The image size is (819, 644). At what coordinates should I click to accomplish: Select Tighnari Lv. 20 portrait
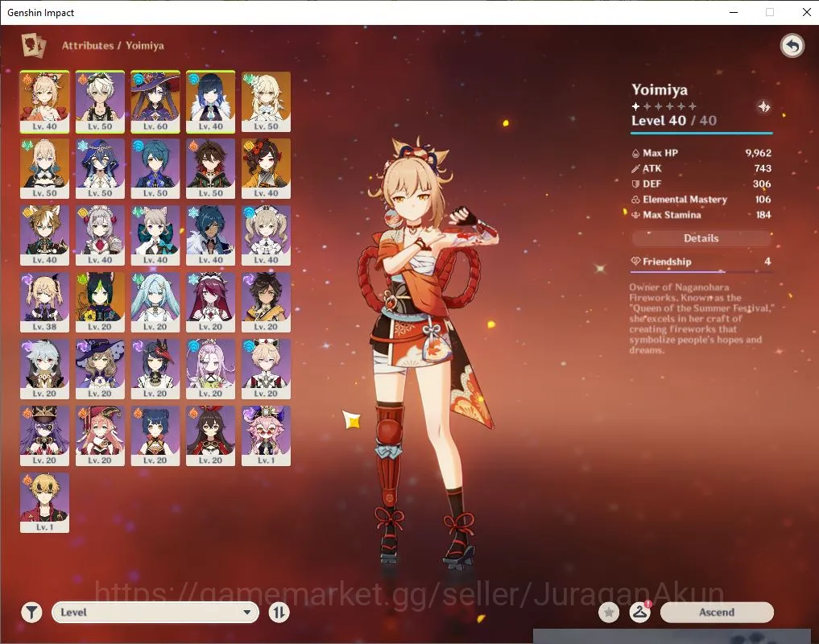[x=100, y=303]
